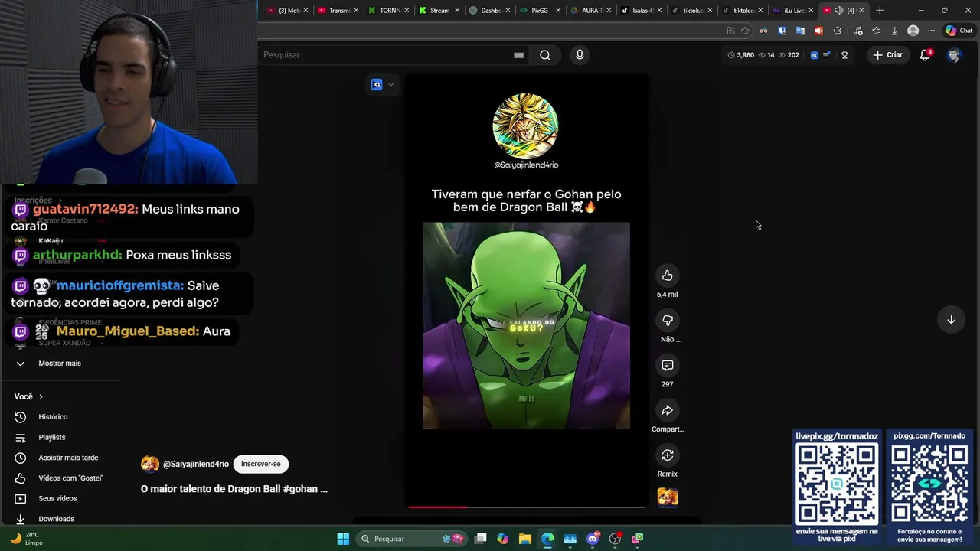Switch to the Isaías TikTok tab
980x551 pixels.
(639, 11)
